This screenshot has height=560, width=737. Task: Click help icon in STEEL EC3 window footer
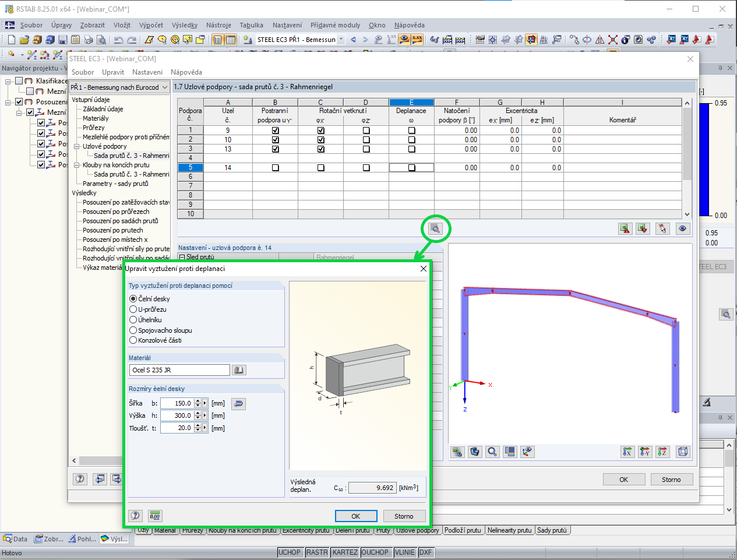click(80, 479)
